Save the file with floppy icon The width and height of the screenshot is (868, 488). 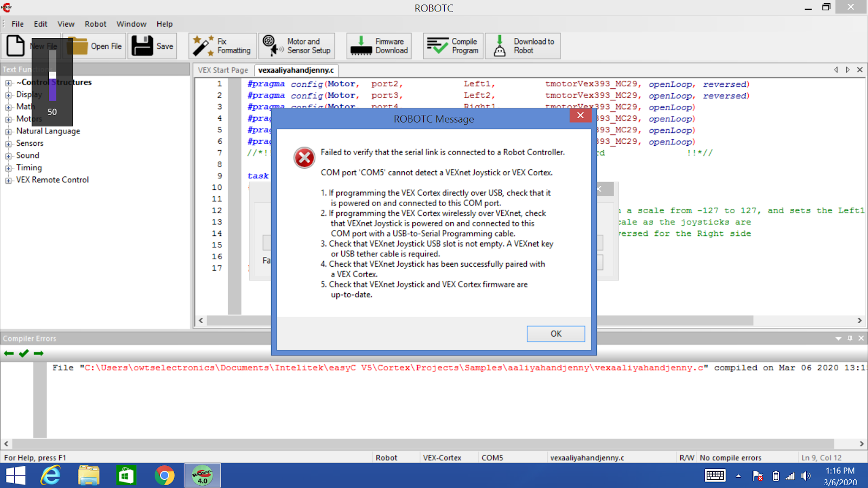[152, 46]
